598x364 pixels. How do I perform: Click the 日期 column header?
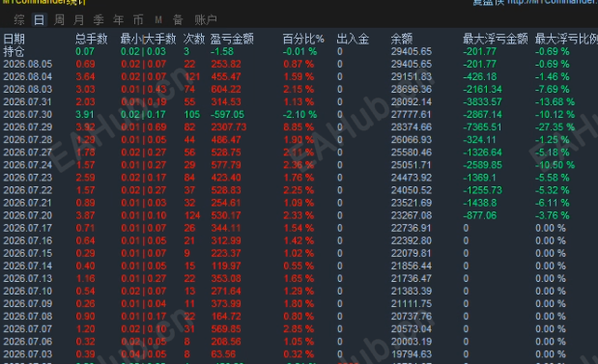coord(14,39)
